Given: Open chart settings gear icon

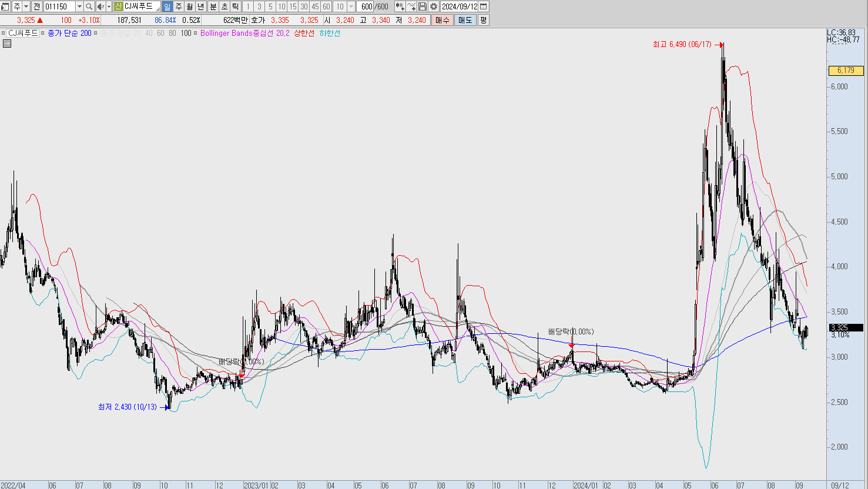Looking at the screenshot, I should 434,6.
